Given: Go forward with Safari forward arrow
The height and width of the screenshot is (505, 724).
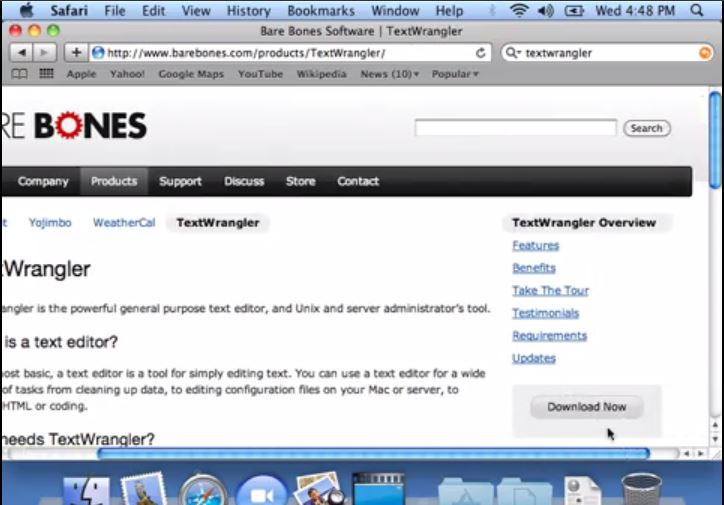Looking at the screenshot, I should [x=44, y=53].
